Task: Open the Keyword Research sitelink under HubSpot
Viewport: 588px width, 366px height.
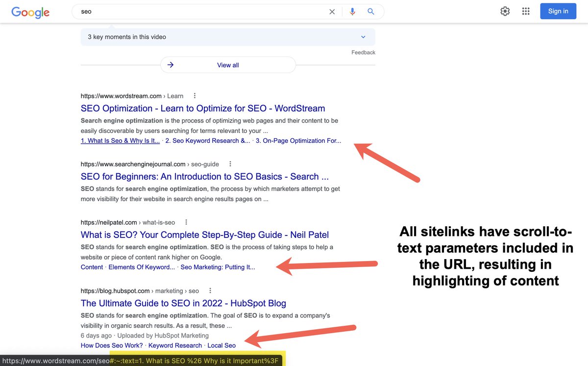Action: [175, 345]
